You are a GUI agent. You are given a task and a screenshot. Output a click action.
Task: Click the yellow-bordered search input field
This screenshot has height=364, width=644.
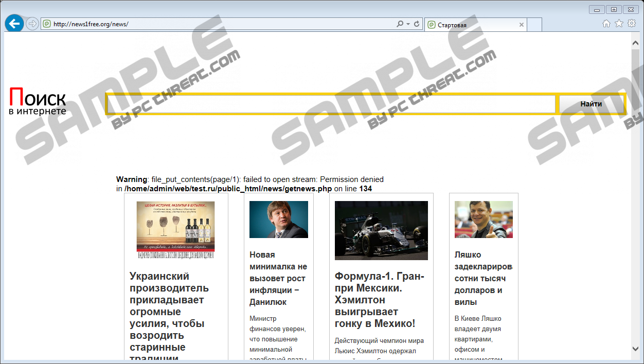pyautogui.click(x=331, y=104)
